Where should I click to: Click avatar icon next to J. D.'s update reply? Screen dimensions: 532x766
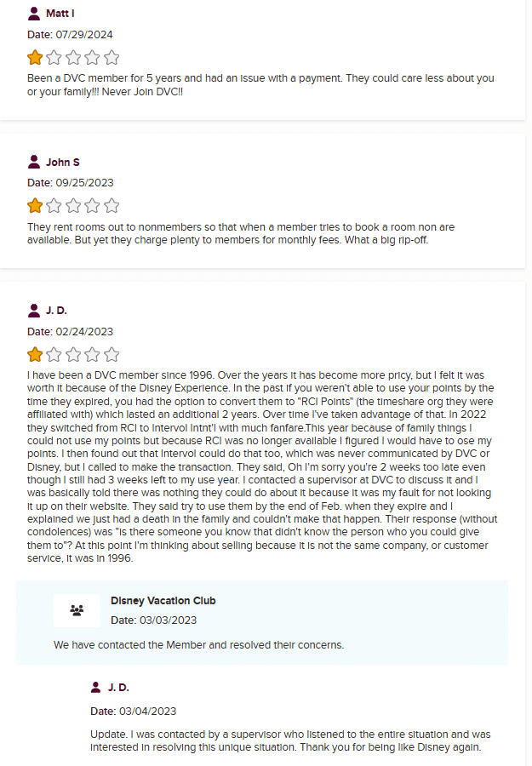click(x=97, y=688)
